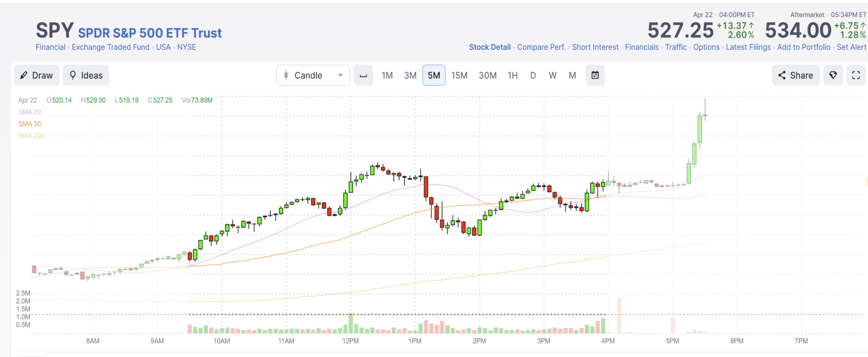
Task: Choose the 1M interval
Action: tap(387, 75)
